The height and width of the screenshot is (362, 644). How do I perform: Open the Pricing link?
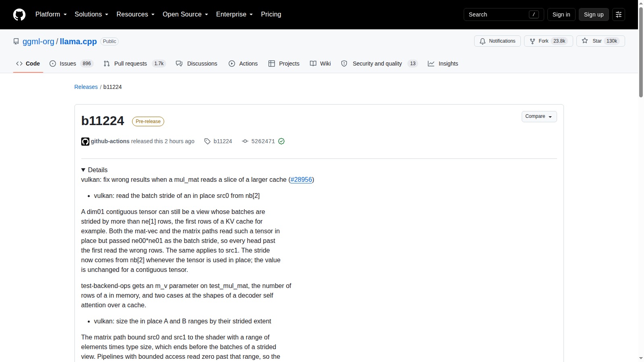[x=271, y=14]
